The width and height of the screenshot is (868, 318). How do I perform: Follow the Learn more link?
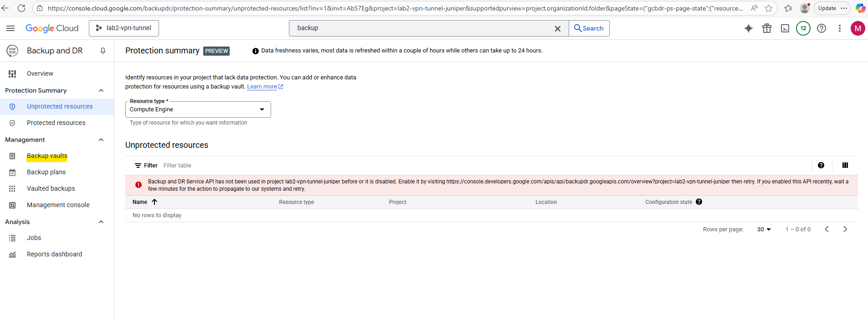(x=262, y=87)
